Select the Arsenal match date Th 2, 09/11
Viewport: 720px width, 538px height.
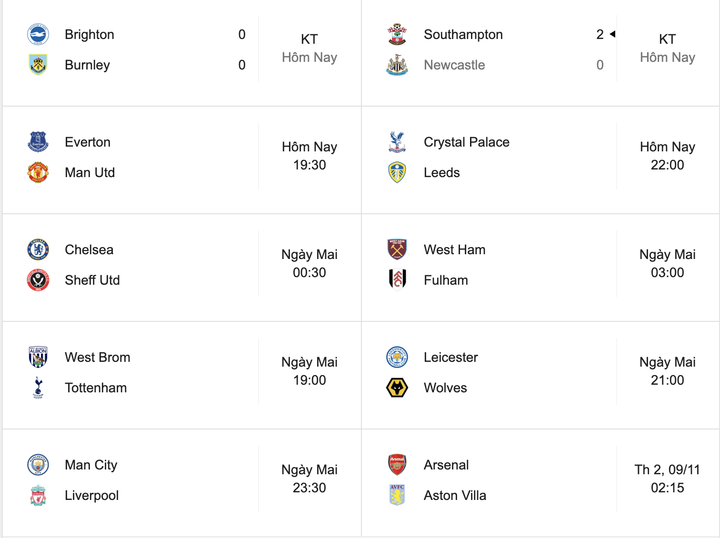click(x=667, y=470)
